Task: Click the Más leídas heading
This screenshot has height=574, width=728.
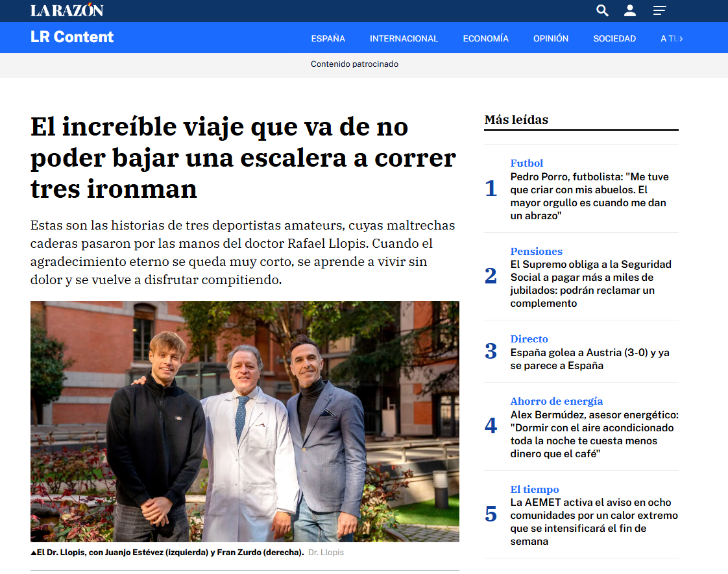Action: click(516, 120)
